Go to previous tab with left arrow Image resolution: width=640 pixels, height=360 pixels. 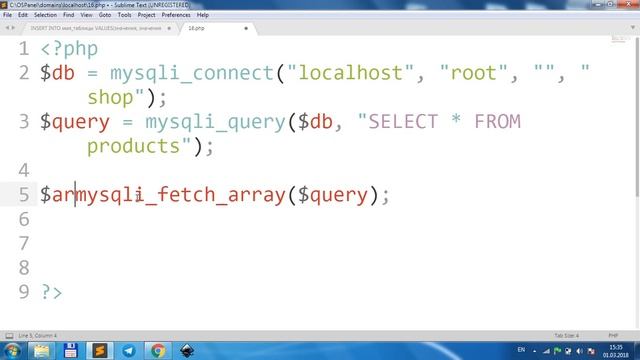[7, 28]
